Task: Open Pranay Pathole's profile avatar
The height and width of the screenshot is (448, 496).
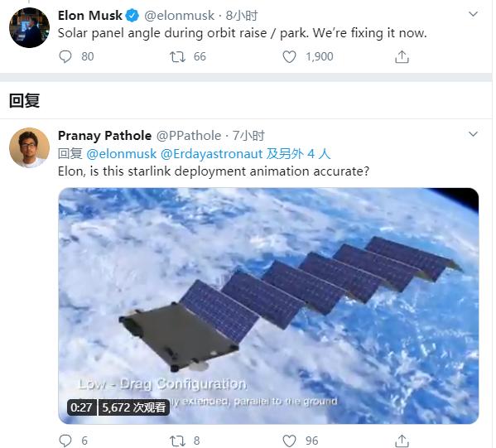Action: click(30, 147)
